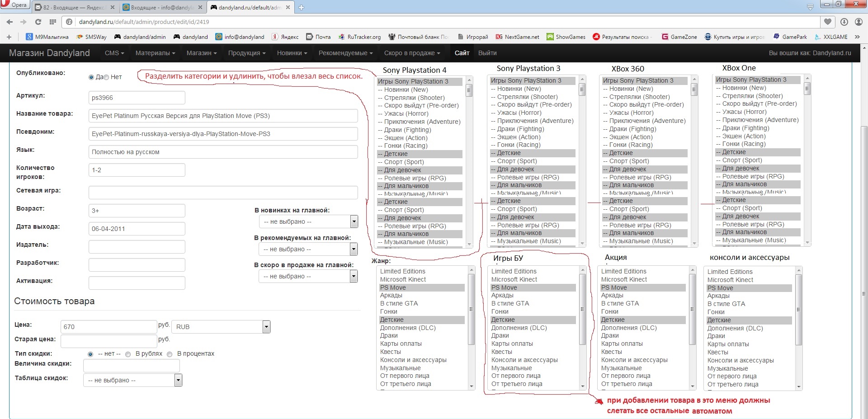
Task: Open the XXLGAME bookmark
Action: click(x=831, y=37)
